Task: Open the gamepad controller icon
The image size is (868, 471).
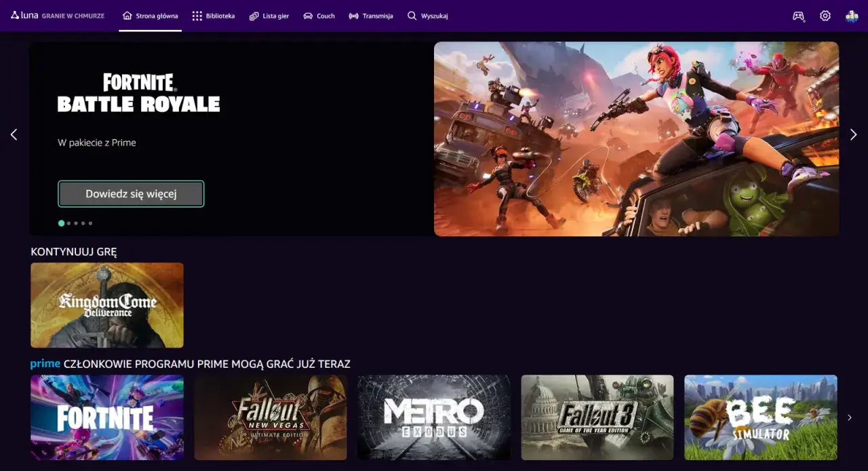Action: click(798, 16)
